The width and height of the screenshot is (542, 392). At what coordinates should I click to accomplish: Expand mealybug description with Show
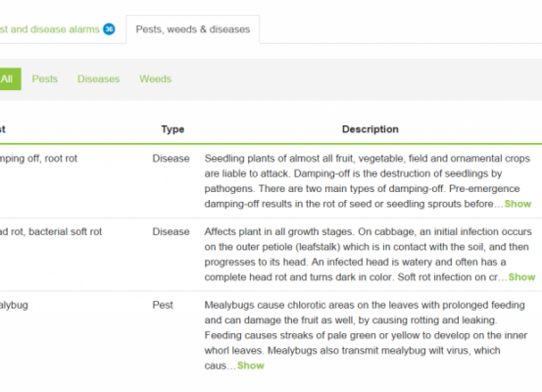(x=251, y=366)
